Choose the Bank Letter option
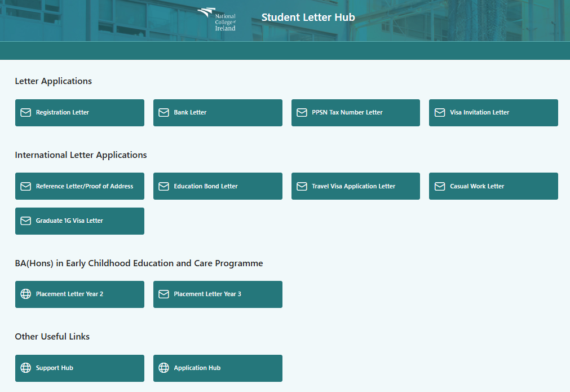 pos(217,113)
